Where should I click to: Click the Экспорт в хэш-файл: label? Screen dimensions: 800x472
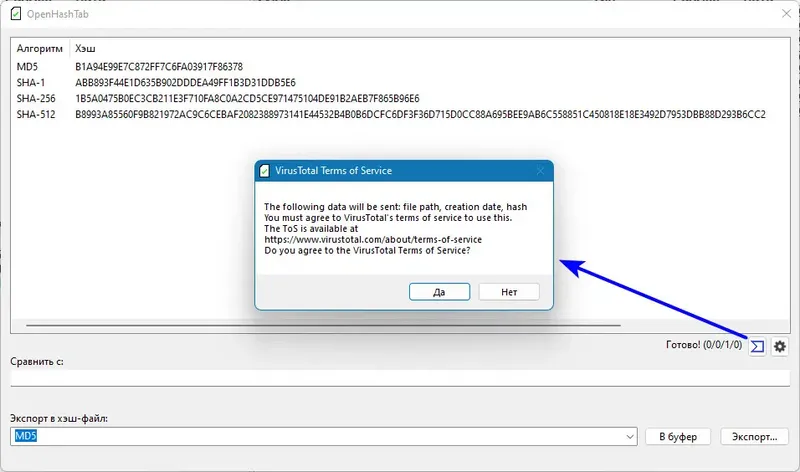tap(59, 418)
